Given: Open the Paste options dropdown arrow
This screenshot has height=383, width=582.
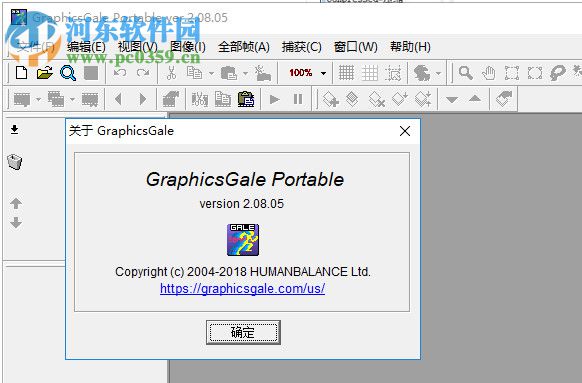Looking at the screenshot, I should [x=245, y=73].
